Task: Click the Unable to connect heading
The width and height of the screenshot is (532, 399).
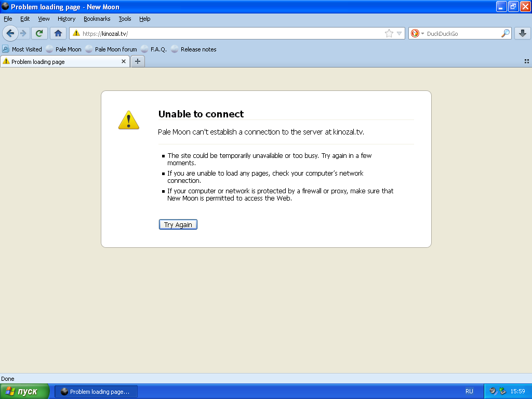Action: point(201,114)
